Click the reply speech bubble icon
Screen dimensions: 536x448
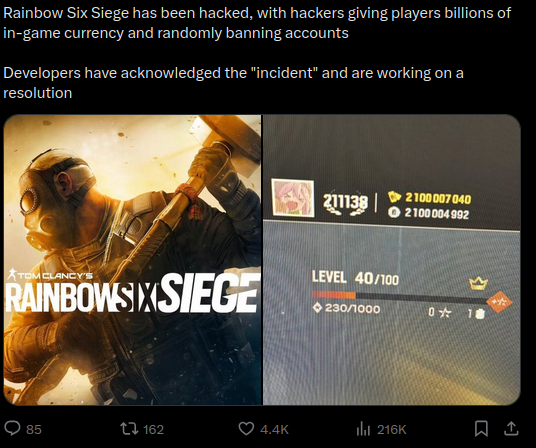click(12, 428)
